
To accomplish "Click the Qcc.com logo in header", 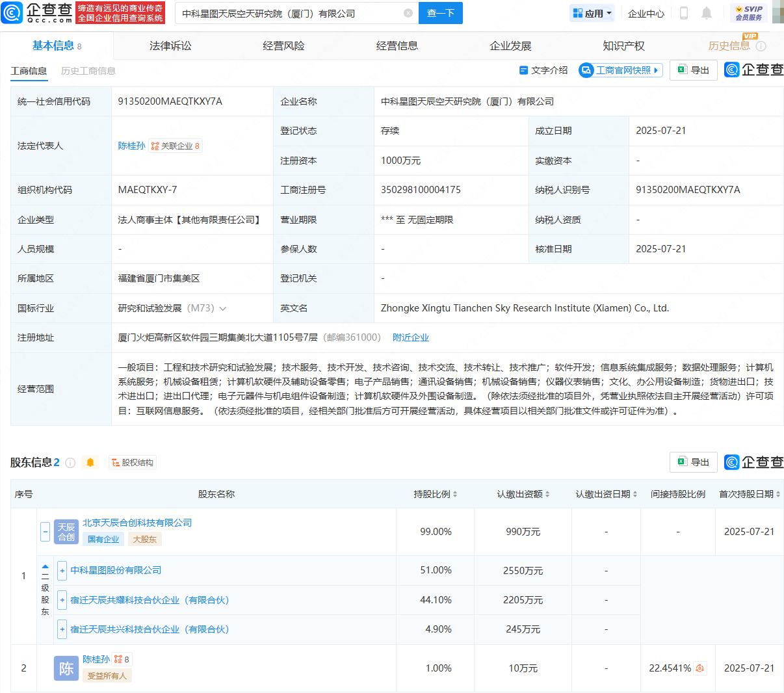I will tap(38, 12).
